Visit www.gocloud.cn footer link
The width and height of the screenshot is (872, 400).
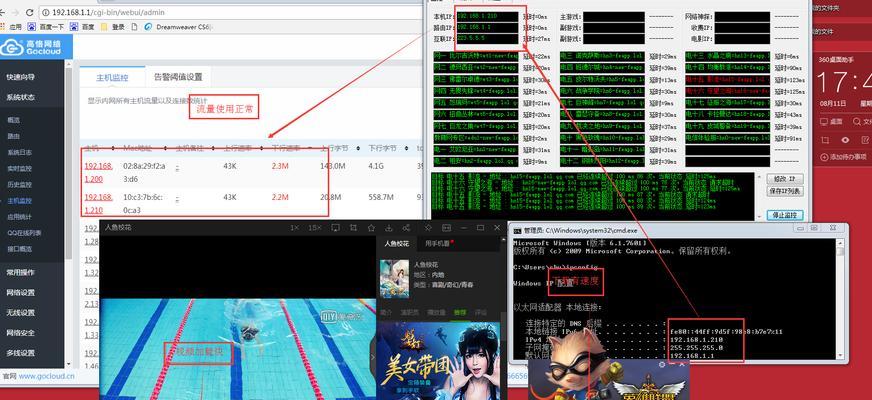[47, 376]
